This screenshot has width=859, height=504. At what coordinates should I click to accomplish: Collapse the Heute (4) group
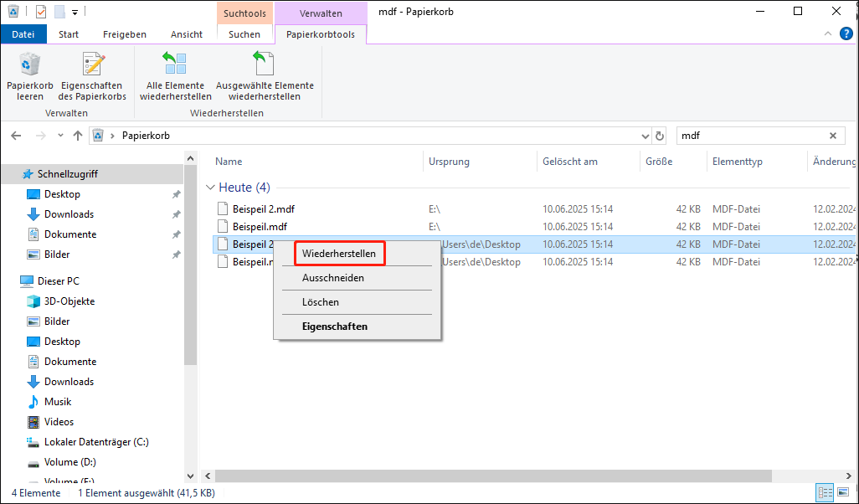210,188
